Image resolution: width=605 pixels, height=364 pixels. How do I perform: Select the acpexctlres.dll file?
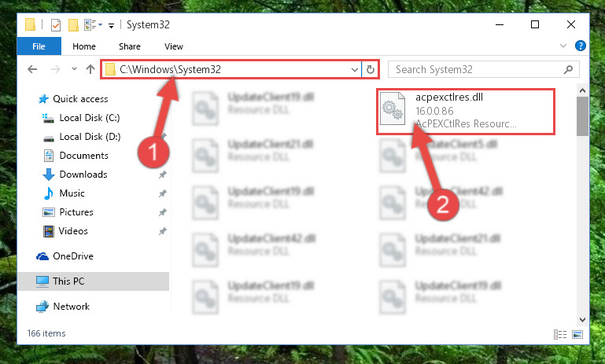point(466,111)
